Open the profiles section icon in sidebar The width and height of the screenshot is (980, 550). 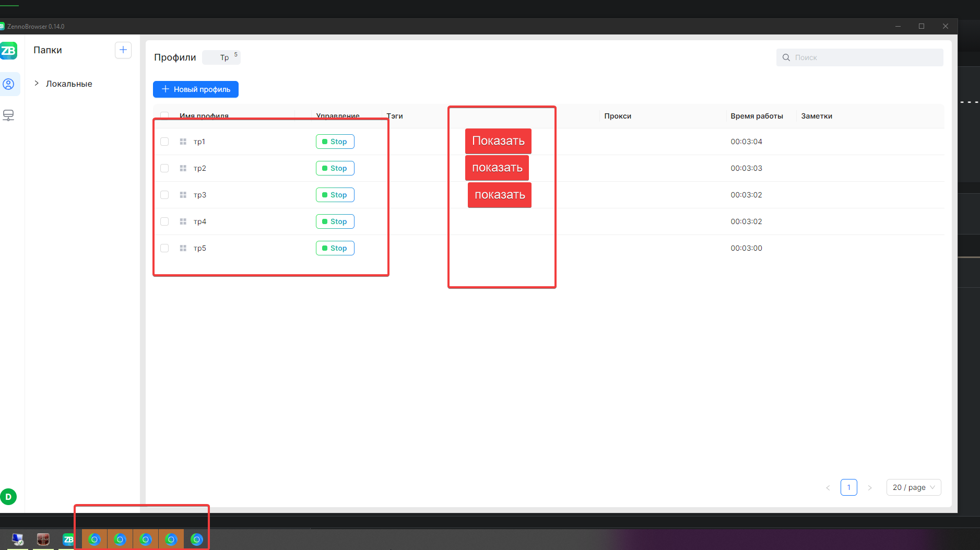[x=9, y=84]
